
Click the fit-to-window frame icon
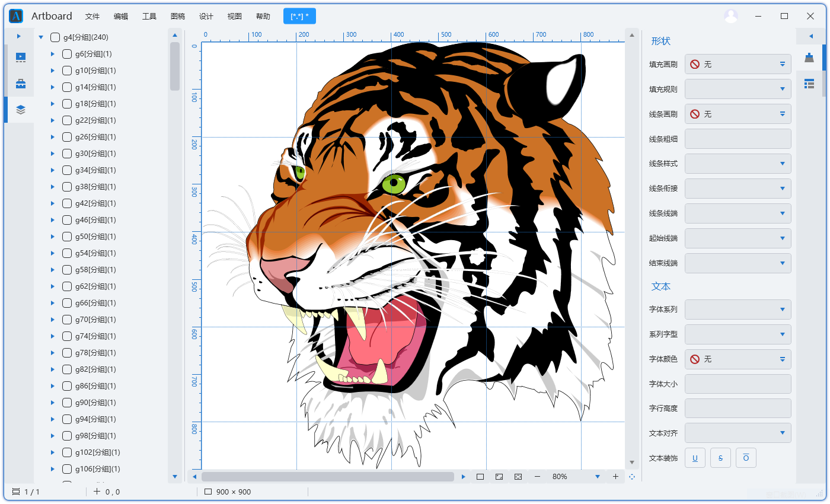tap(499, 477)
